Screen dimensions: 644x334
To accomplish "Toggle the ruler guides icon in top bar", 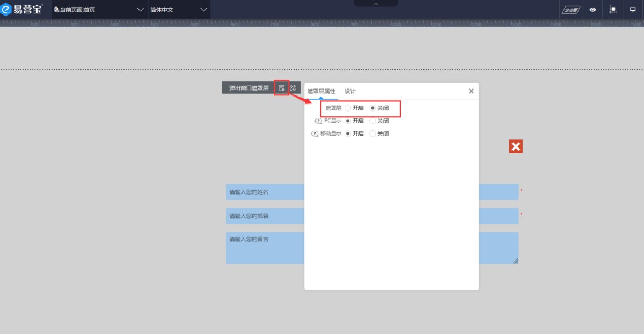I will pyautogui.click(x=612, y=10).
